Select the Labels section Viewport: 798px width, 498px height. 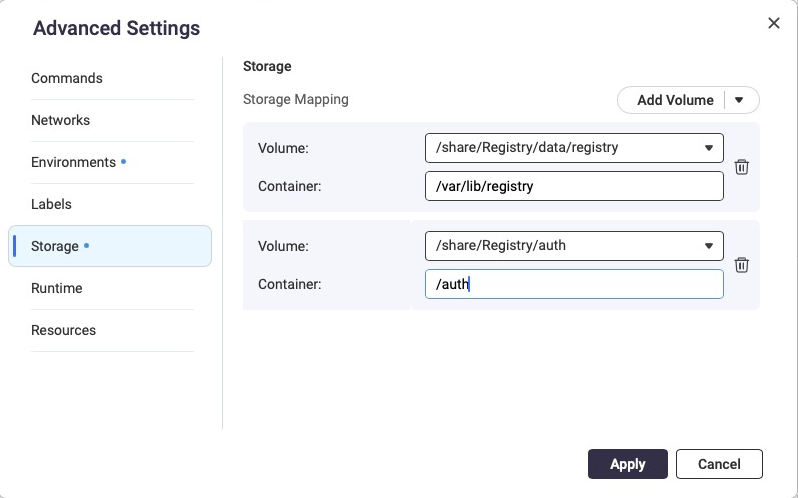coord(51,204)
